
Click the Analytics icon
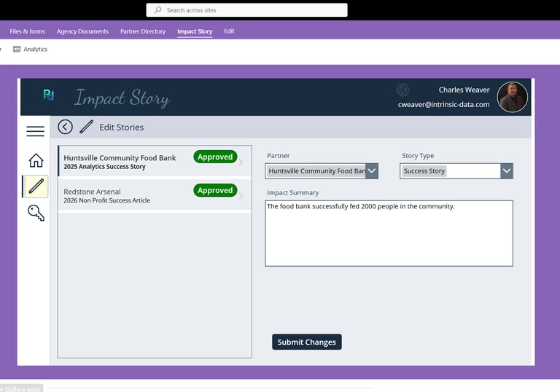click(x=17, y=50)
